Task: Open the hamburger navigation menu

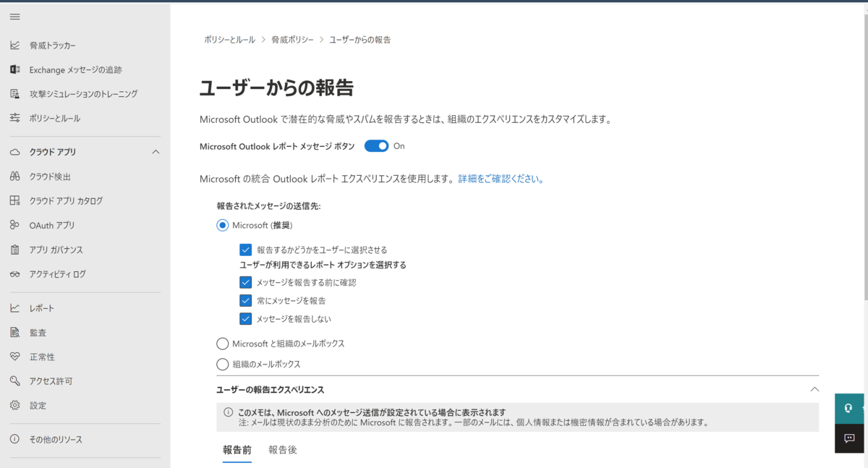Action: 14,17
